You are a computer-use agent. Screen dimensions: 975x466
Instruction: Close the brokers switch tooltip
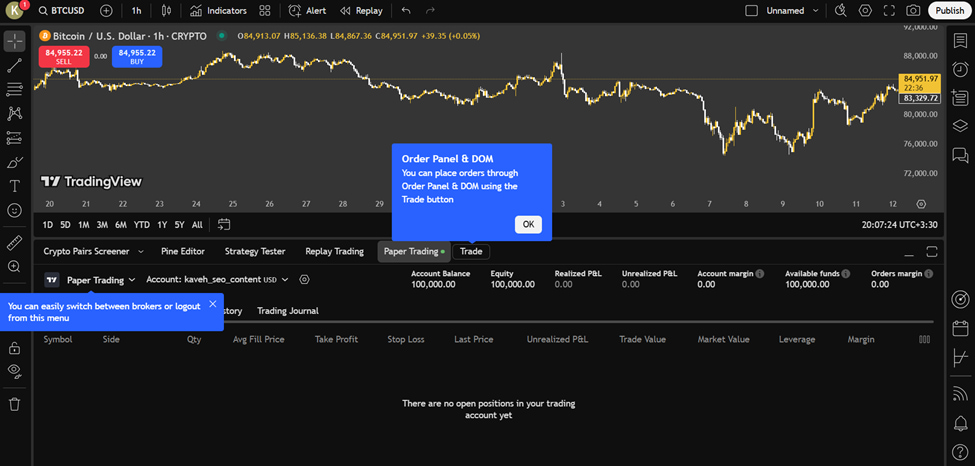click(213, 304)
